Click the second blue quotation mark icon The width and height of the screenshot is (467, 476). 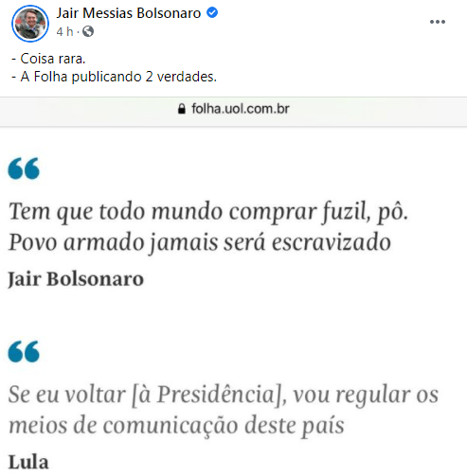(x=24, y=351)
